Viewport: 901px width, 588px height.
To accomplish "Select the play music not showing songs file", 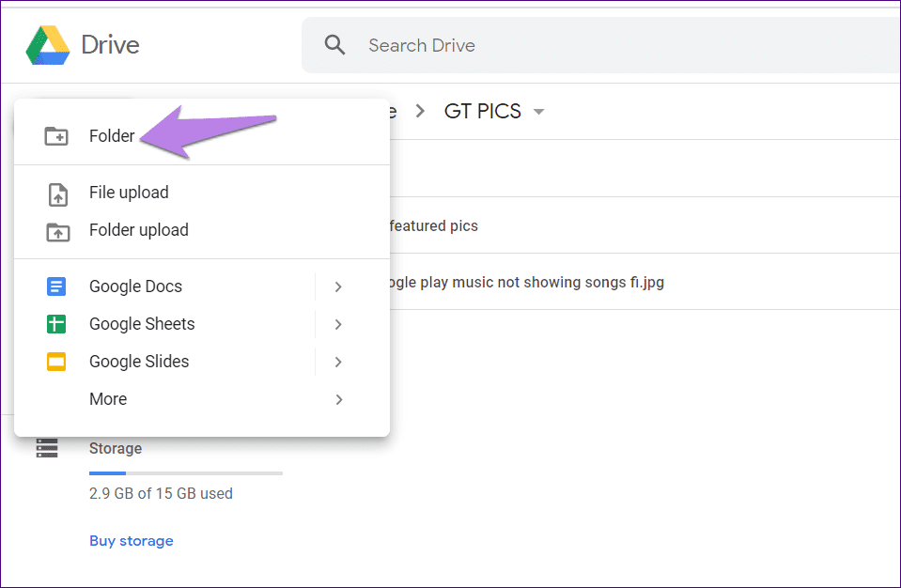I will coord(645,282).
